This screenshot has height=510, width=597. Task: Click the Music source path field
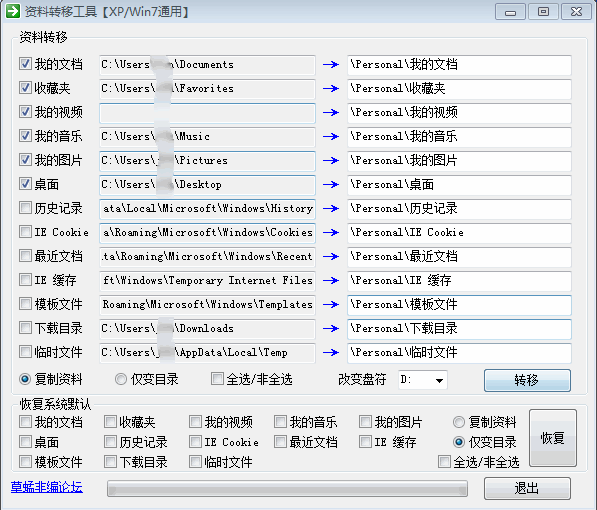207,137
